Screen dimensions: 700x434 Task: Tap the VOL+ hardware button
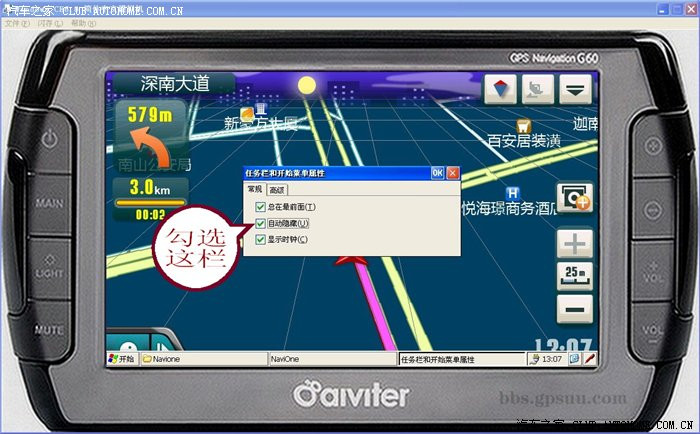[x=653, y=271]
